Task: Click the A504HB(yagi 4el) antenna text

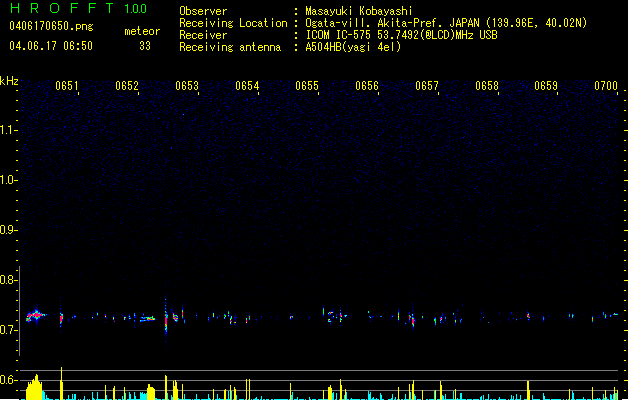Action: coord(353,47)
